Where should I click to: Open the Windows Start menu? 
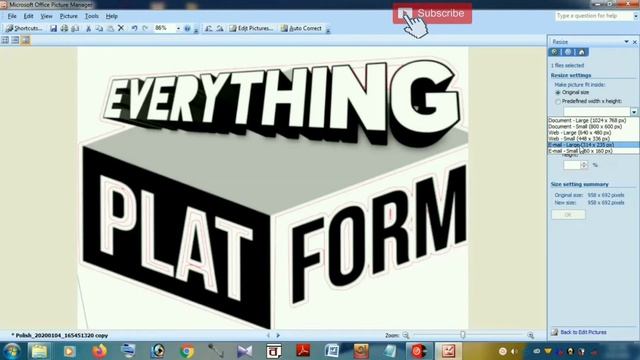(11, 351)
